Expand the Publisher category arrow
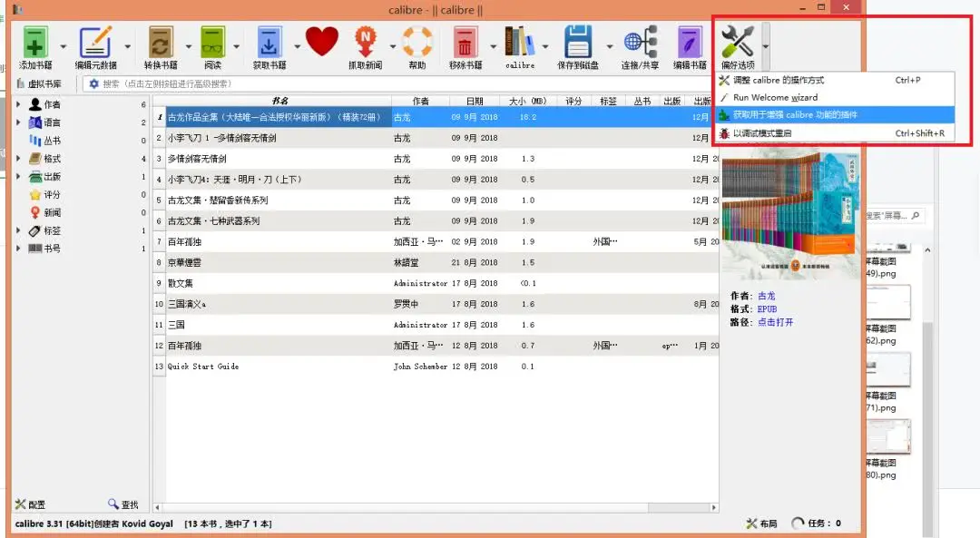Screen dimensions: 980x538 18,177
